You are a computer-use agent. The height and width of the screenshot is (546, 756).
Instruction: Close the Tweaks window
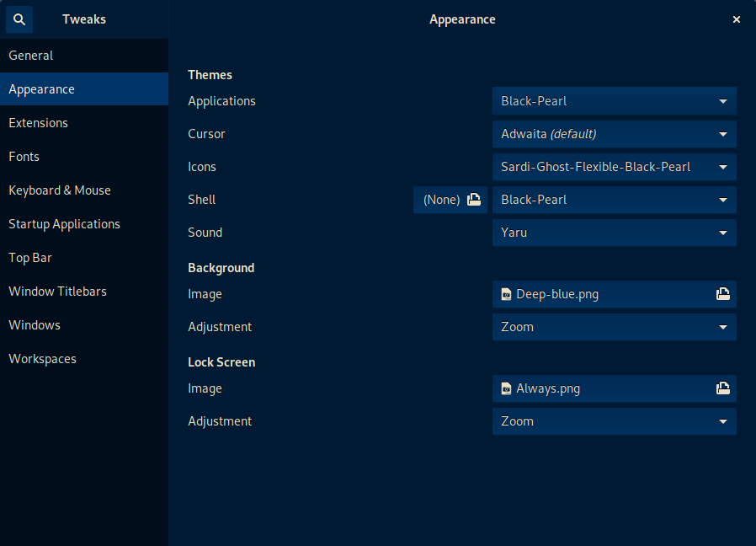point(737,19)
